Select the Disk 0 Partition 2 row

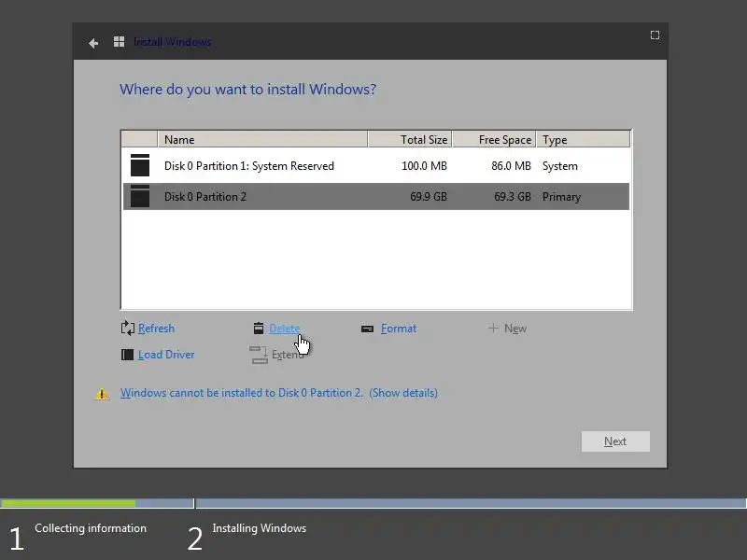376,196
